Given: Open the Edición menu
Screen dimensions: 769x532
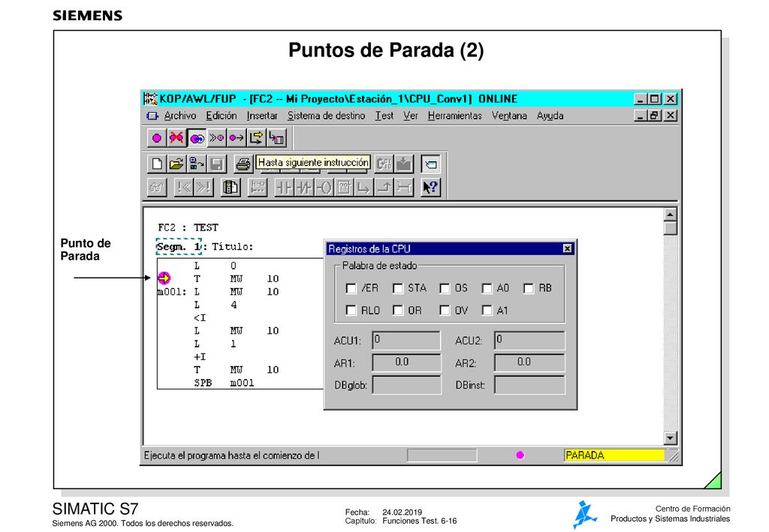Looking at the screenshot, I should point(222,116).
